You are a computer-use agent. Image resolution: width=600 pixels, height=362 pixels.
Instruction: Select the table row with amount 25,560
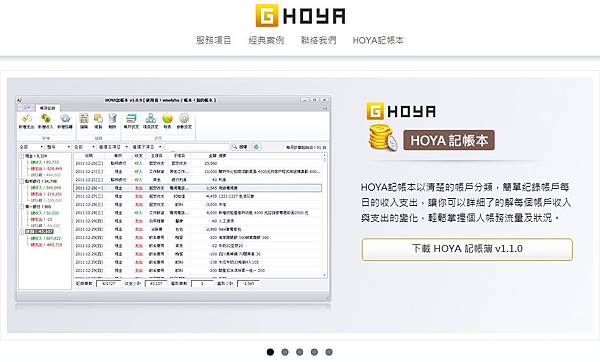point(197,163)
